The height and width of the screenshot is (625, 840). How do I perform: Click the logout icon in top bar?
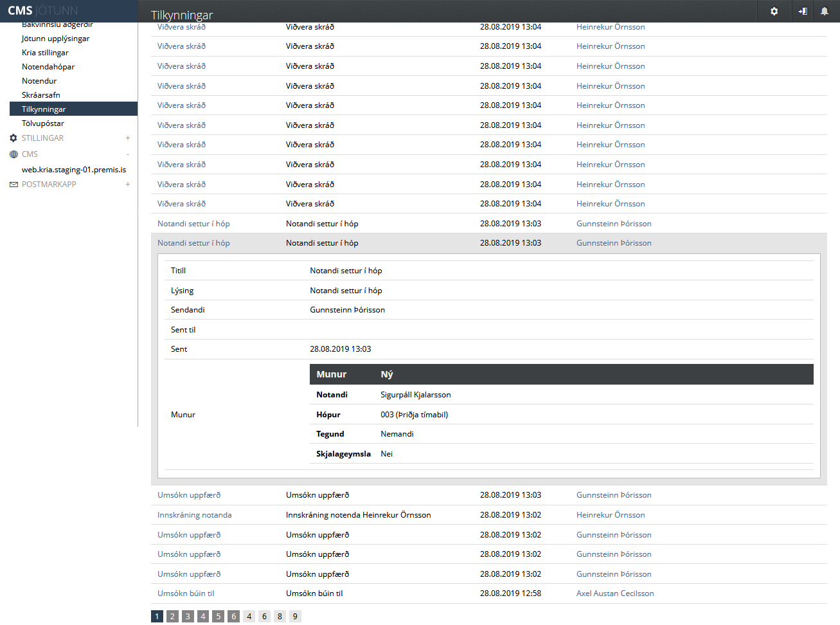point(803,11)
